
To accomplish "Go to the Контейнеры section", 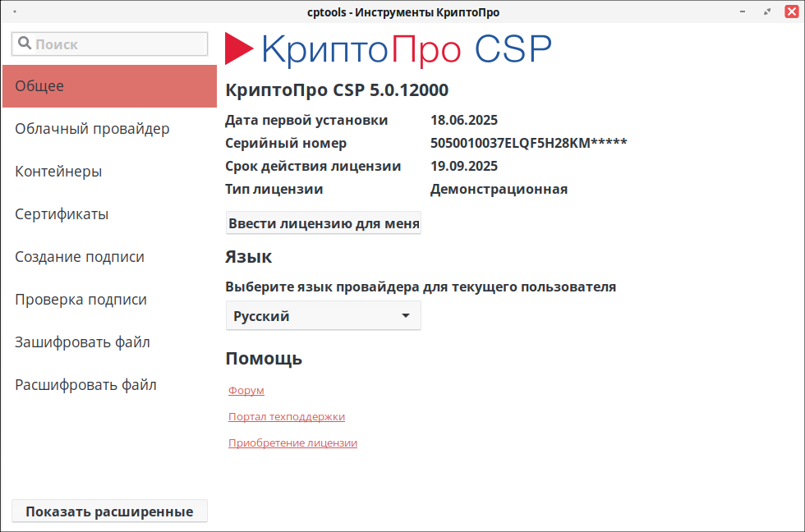I will (x=109, y=172).
